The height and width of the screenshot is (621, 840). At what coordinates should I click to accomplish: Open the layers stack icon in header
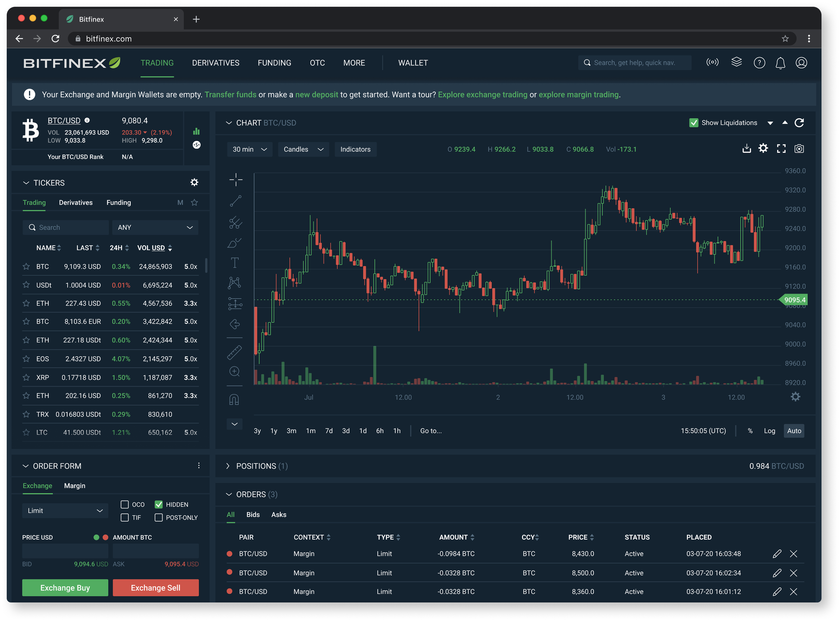[x=736, y=62]
